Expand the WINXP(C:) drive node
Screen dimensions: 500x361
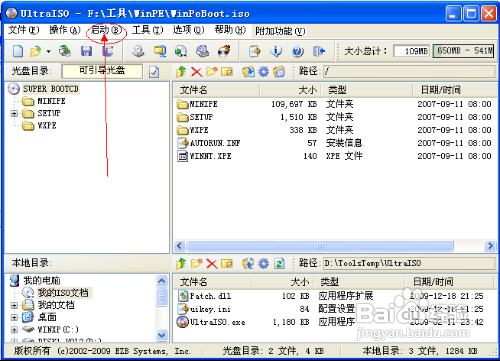point(14,330)
